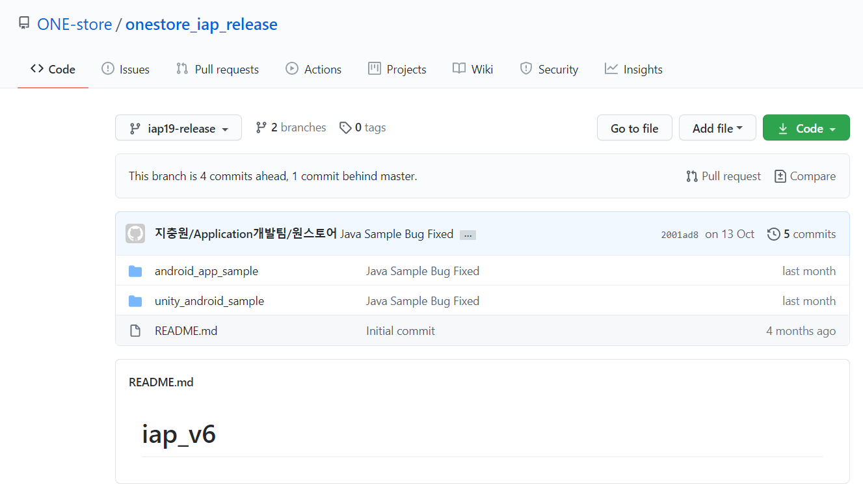Click the commit history clock icon
Image resolution: width=863 pixels, height=504 pixels.
point(774,234)
